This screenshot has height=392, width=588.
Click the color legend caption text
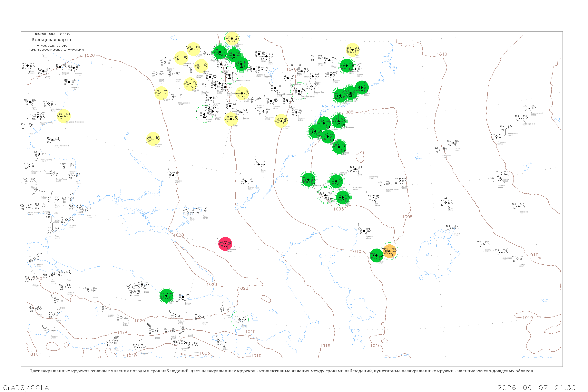281,371
